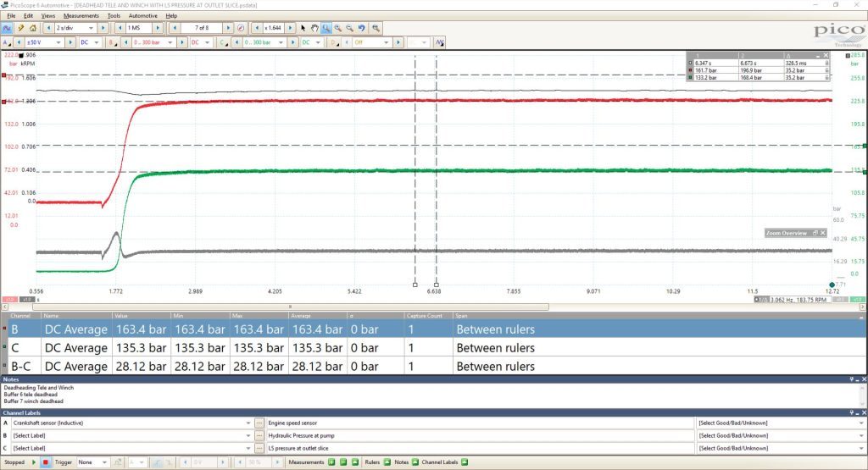The height and width of the screenshot is (470, 868).
Task: Close the Zoom Overview panel
Action: tap(822, 233)
